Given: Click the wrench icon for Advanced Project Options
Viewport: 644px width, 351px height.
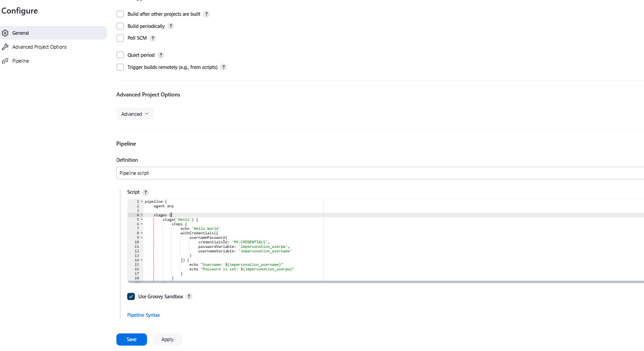Looking at the screenshot, I should click(5, 47).
